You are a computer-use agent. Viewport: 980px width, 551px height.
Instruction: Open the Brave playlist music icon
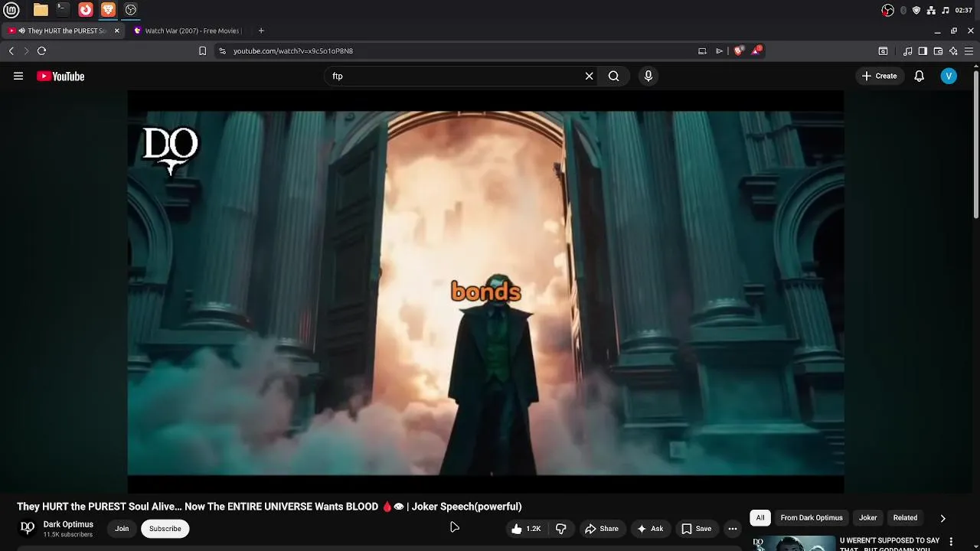pos(908,51)
